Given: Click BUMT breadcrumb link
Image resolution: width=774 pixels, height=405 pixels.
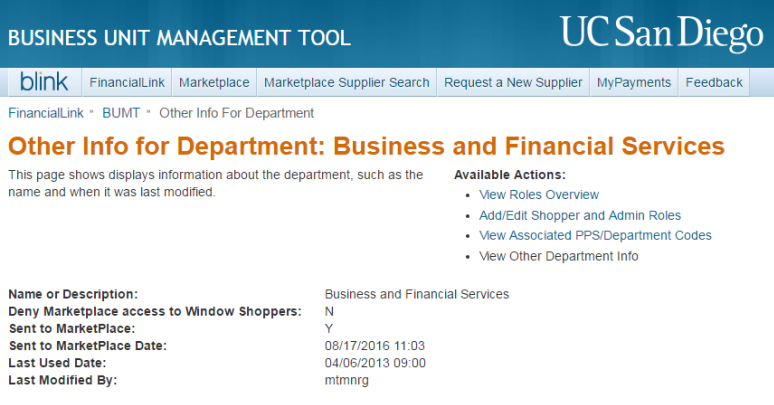Looking at the screenshot, I should click(121, 113).
